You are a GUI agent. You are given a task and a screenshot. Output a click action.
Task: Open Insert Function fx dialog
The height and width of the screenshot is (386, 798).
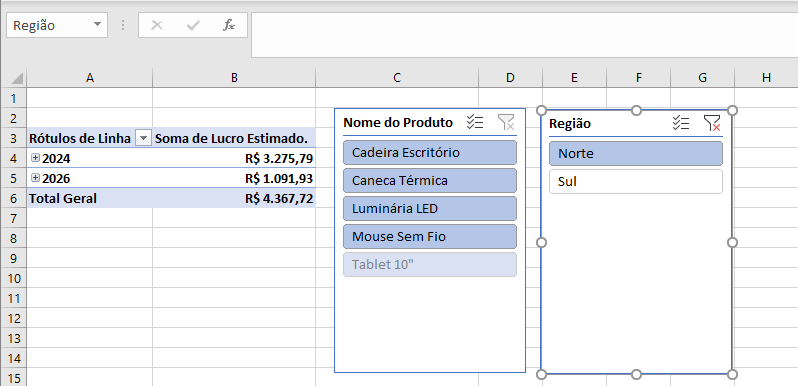coord(229,25)
